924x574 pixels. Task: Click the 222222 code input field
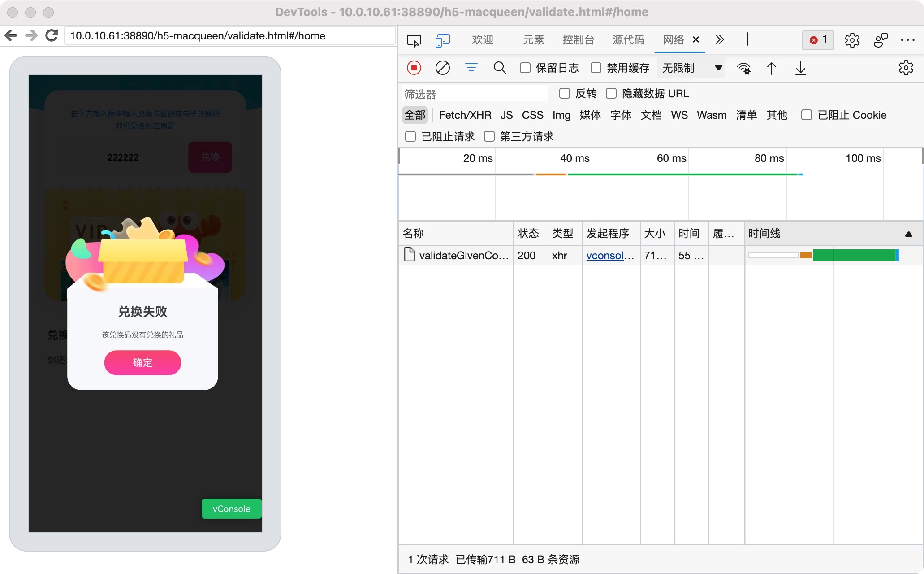point(123,157)
